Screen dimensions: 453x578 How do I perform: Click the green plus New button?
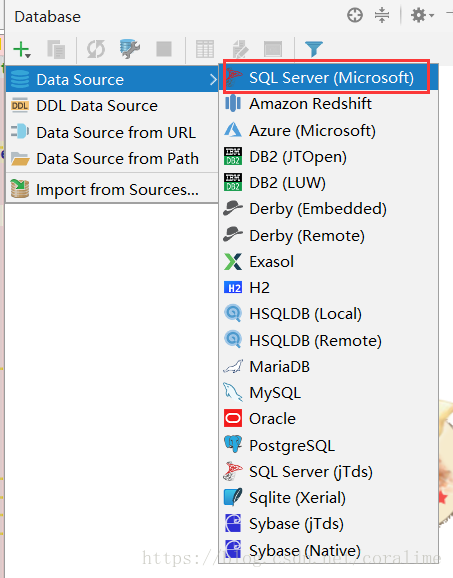coord(22,49)
